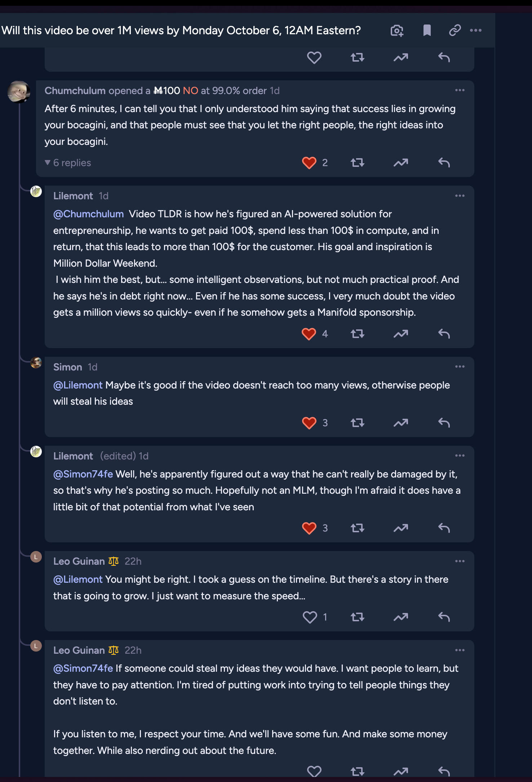Repost Lilemont's edited MLM comment

357,528
